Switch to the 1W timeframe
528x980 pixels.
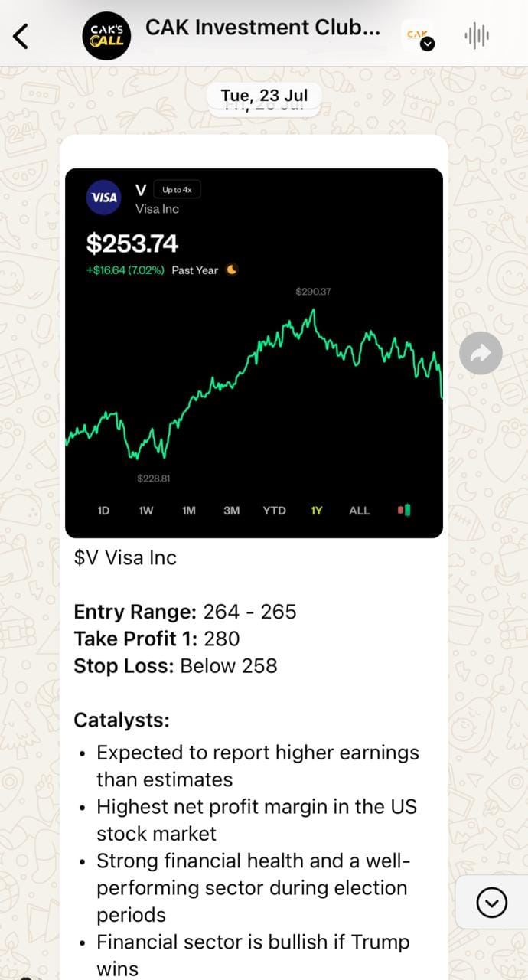click(x=146, y=511)
